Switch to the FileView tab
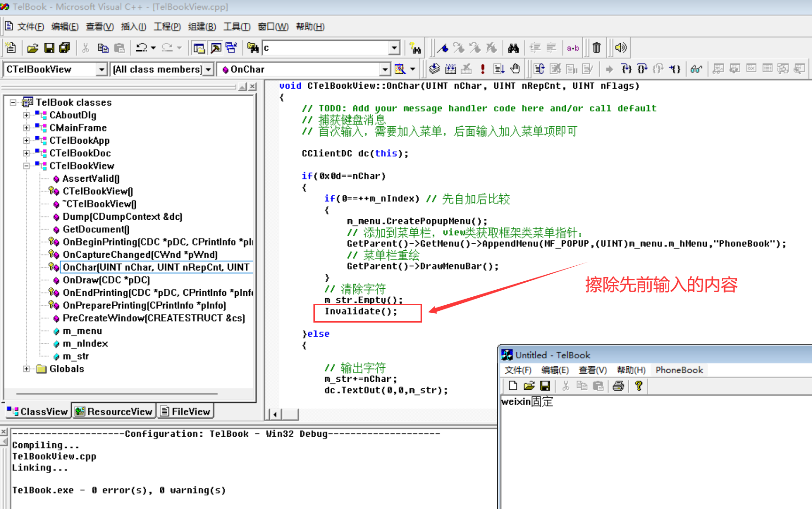The height and width of the screenshot is (509, 812). tap(185, 411)
